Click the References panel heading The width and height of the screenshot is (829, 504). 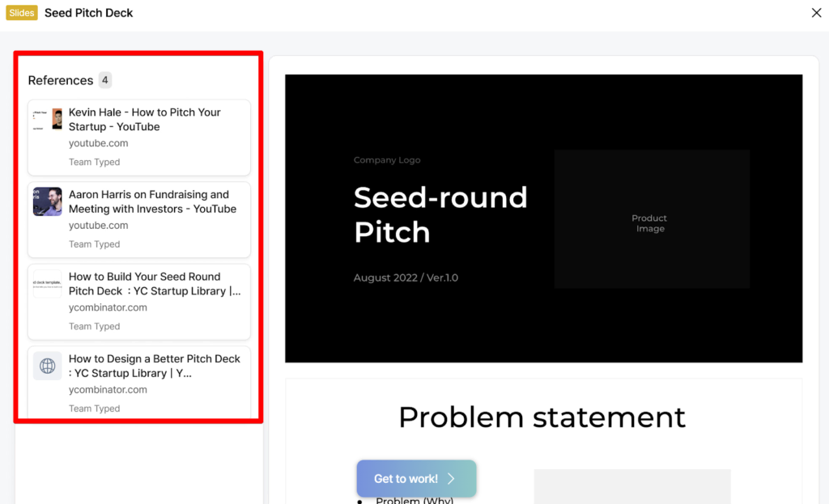coord(61,80)
